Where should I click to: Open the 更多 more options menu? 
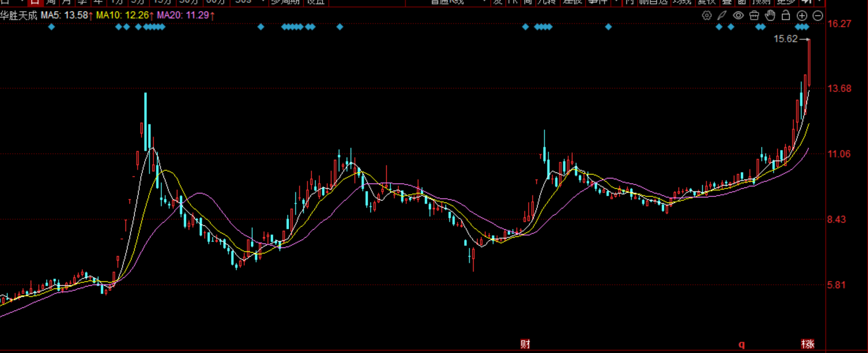(786, 2)
